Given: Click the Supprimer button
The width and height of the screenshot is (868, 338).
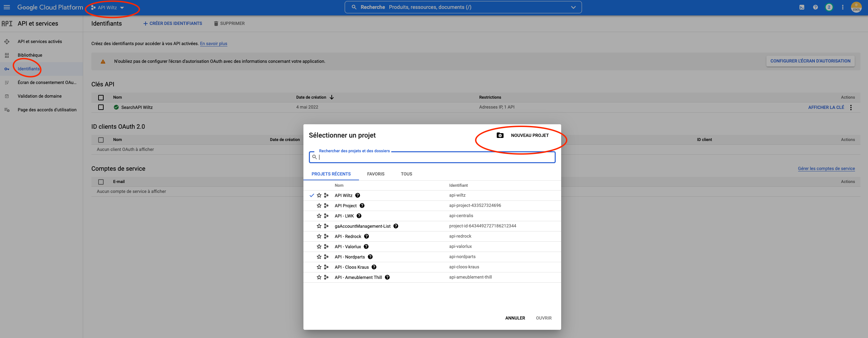Looking at the screenshot, I should (x=229, y=23).
